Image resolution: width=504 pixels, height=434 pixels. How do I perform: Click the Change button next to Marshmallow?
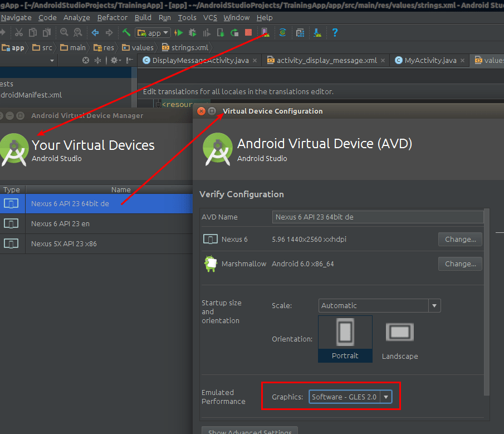[x=460, y=264]
